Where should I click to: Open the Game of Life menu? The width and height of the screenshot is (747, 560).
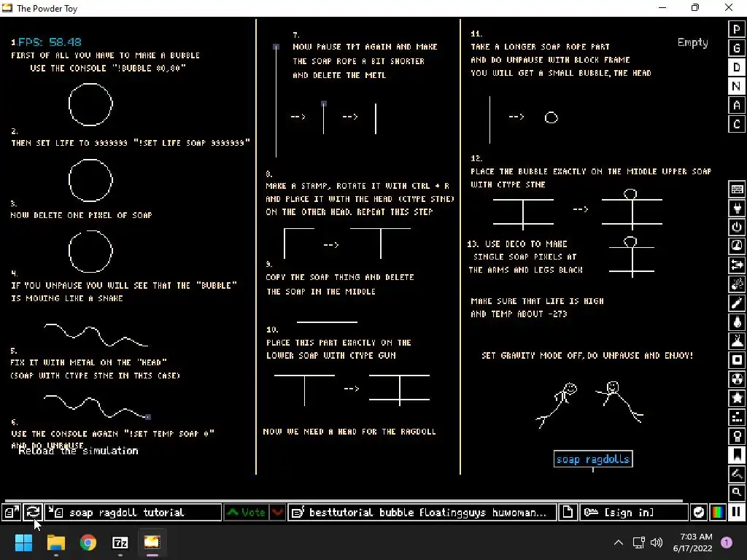point(737,417)
